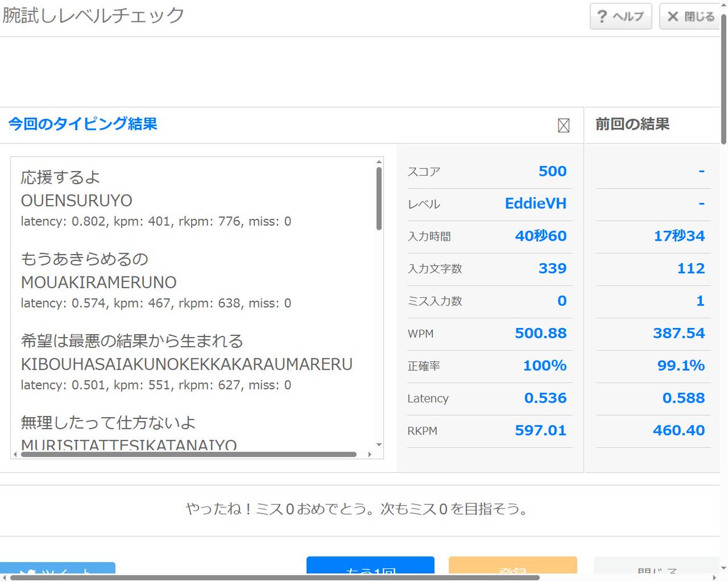Click the ミス入力数 label
This screenshot has height=582, width=728.
[x=434, y=301]
